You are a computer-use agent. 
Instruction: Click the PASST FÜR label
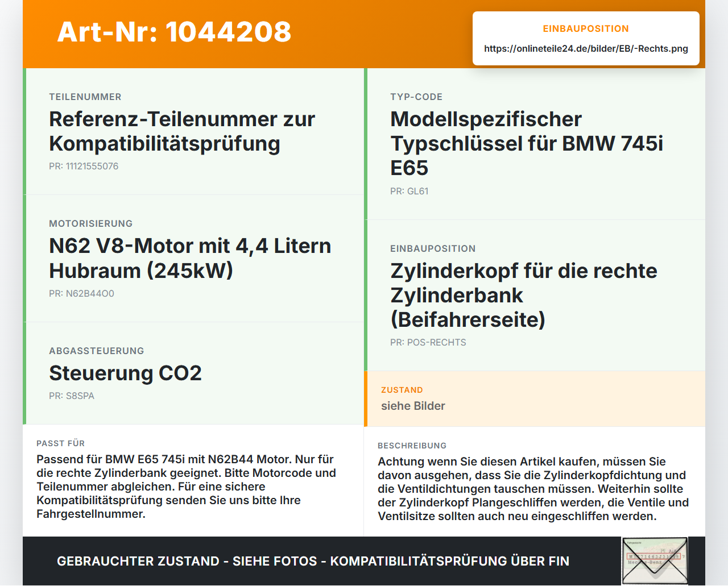61,444
